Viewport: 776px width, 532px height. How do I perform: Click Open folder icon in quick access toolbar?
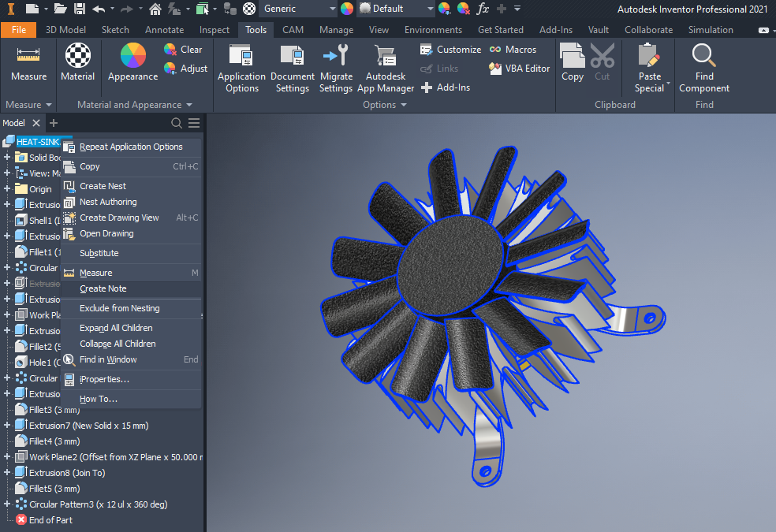click(61, 9)
